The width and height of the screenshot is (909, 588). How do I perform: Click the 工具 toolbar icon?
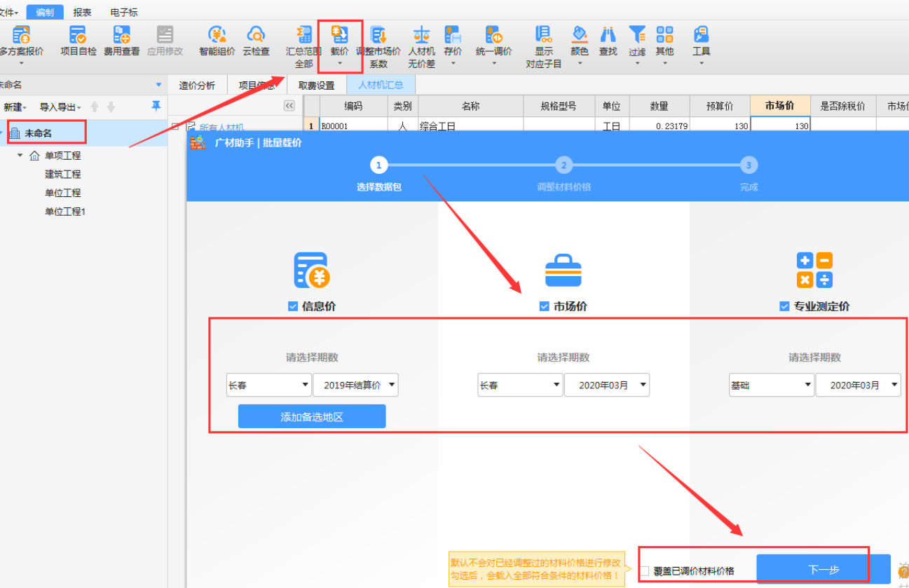tap(701, 34)
